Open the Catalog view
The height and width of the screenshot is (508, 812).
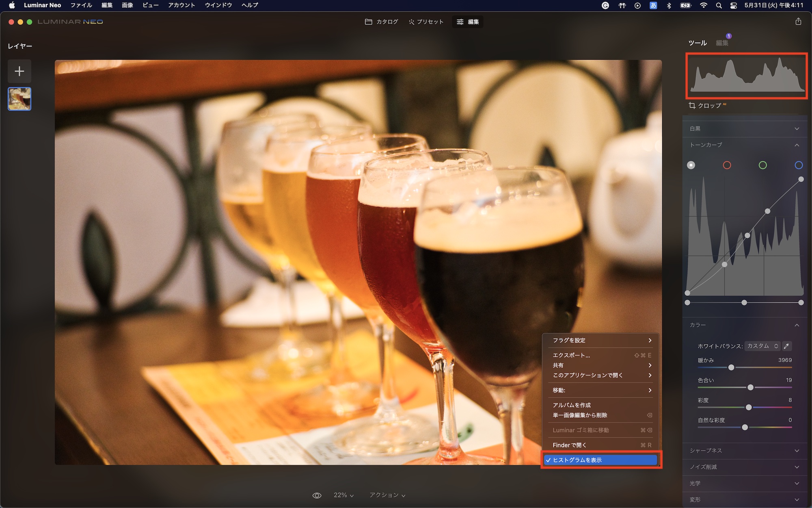click(x=381, y=22)
